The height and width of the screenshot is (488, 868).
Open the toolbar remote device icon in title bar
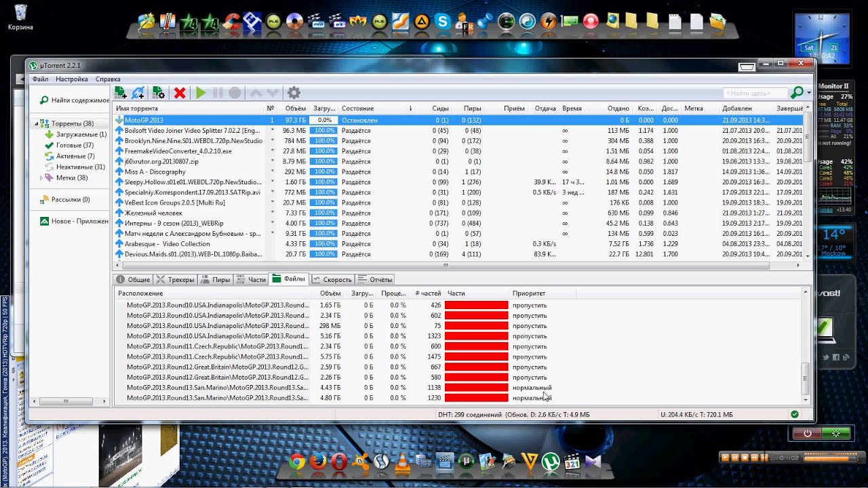pos(747,66)
